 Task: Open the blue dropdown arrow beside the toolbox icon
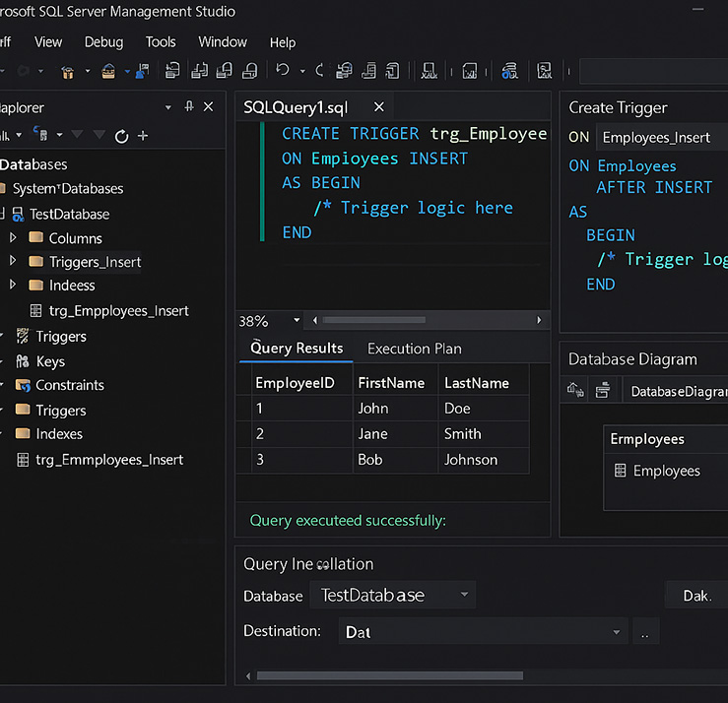pos(127,72)
